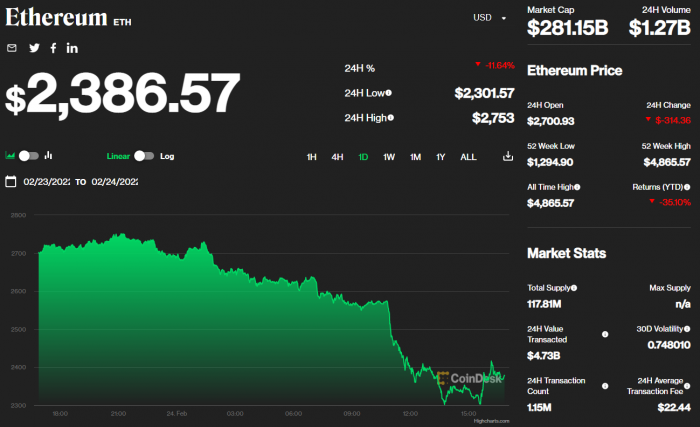Click the 30D Volatility value 0.748010
Image resolution: width=700 pixels, height=427 pixels.
click(x=669, y=345)
